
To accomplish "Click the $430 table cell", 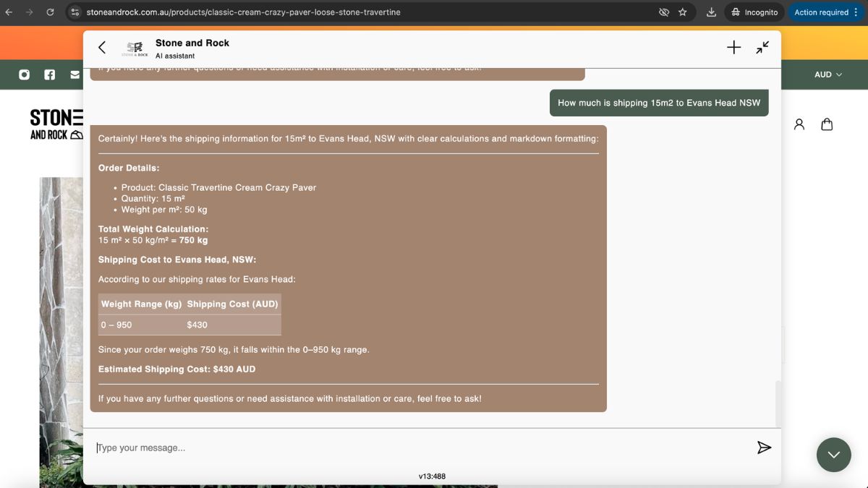I will [x=232, y=325].
